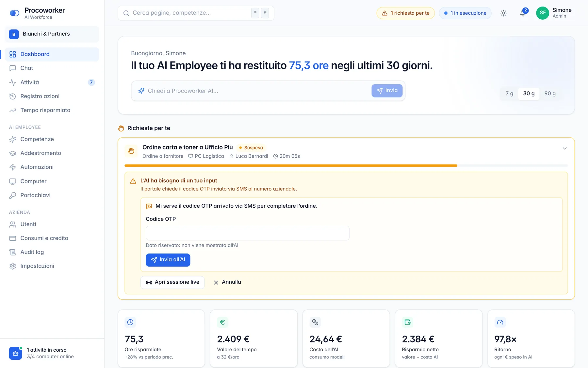Go to Audit log
Viewport: 588px width, 368px height.
52,252
